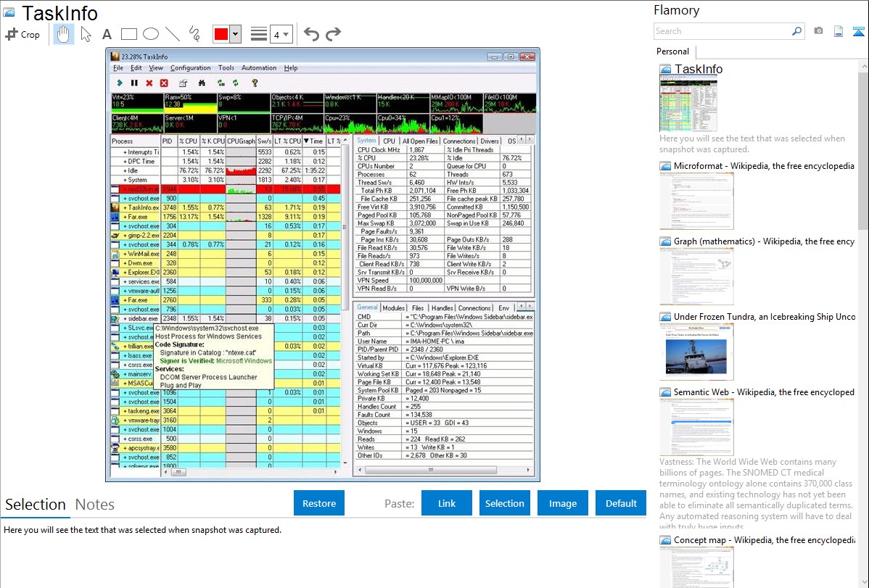Pick the ellipse shape tool
Screen dimensions: 869x588
tap(151, 34)
